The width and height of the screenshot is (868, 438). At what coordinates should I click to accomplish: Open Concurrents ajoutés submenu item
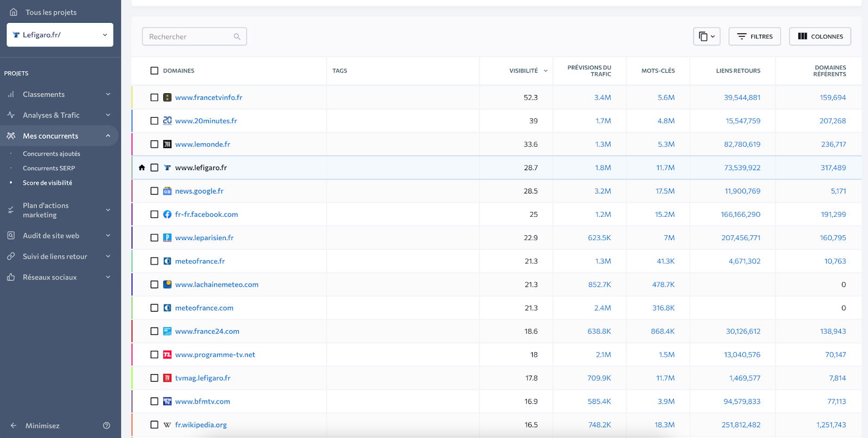(x=52, y=154)
